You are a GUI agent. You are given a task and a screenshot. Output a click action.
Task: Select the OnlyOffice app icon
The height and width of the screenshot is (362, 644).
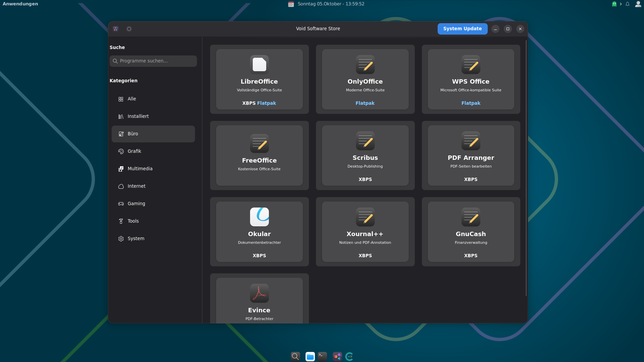coord(365,64)
